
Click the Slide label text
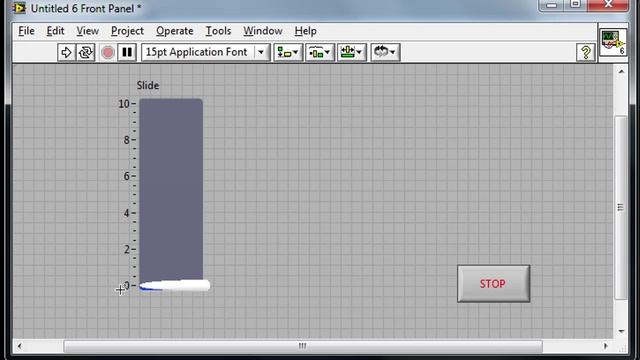click(x=148, y=86)
